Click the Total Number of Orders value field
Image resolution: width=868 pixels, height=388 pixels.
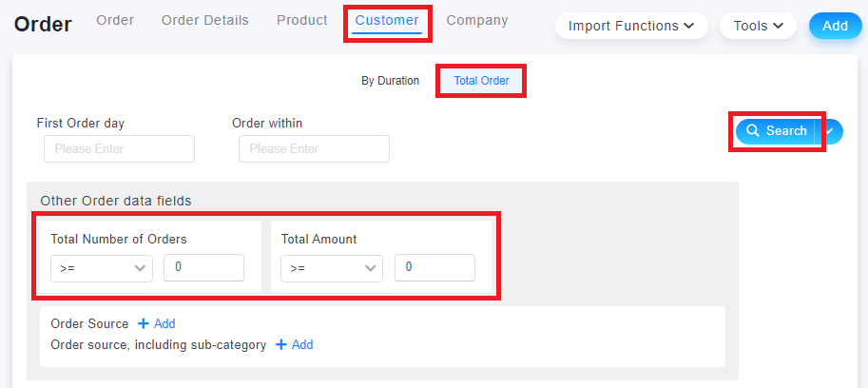tap(203, 267)
